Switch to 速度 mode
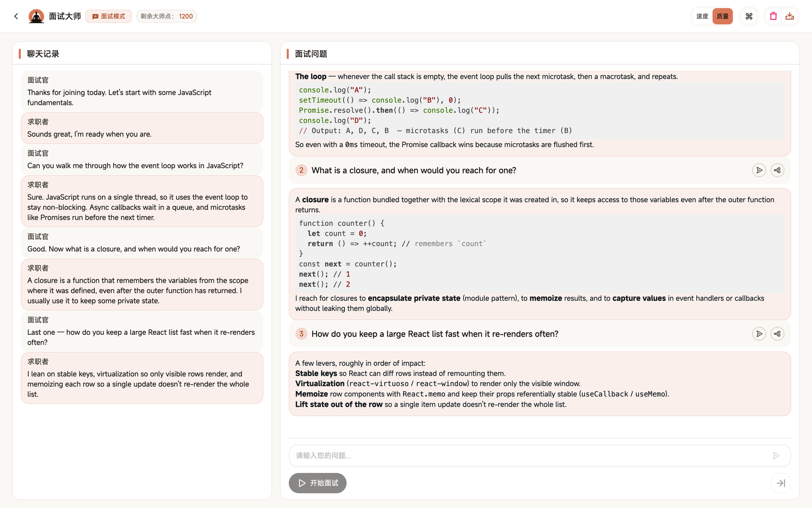This screenshot has height=508, width=812. click(x=702, y=16)
